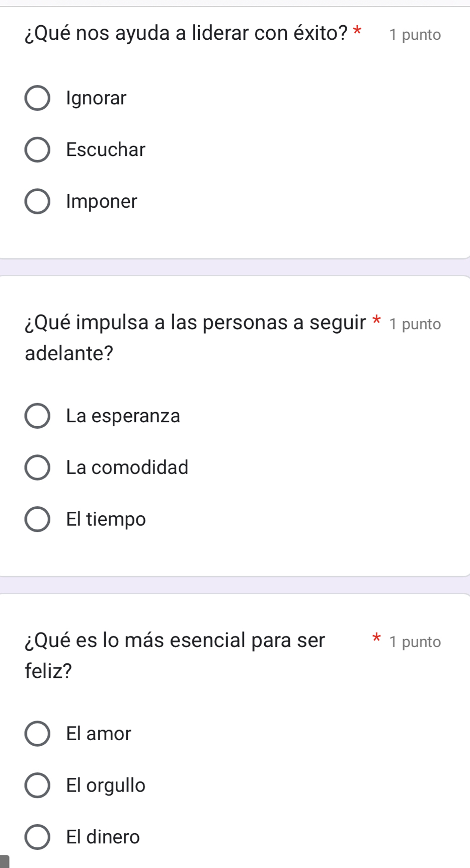Tap the El dinero option text

pyautogui.click(x=103, y=837)
